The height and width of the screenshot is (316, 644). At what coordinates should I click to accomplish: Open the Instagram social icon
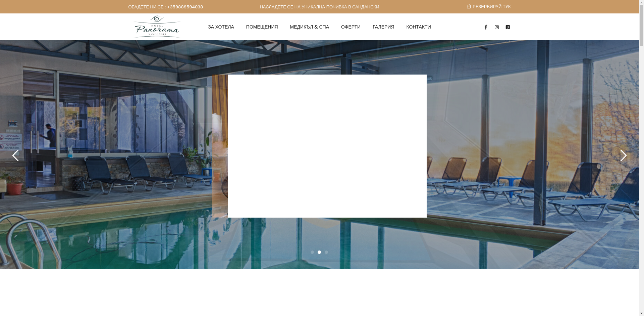tap(497, 27)
